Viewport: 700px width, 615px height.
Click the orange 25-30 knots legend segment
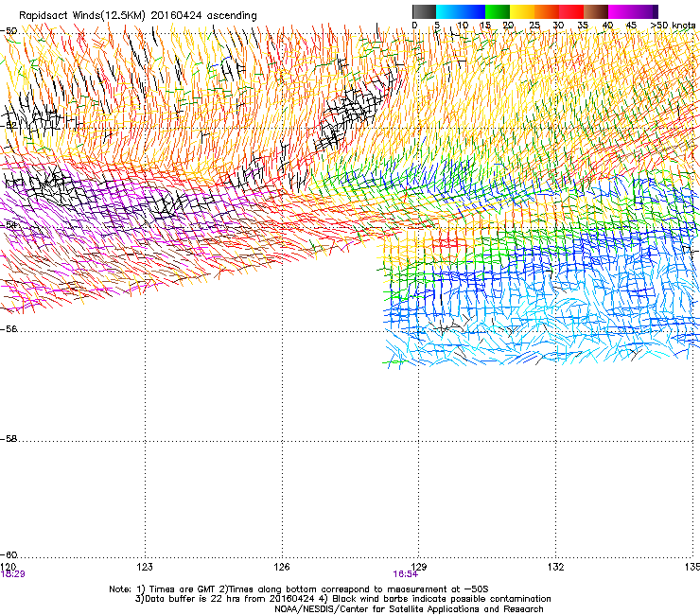coord(547,11)
